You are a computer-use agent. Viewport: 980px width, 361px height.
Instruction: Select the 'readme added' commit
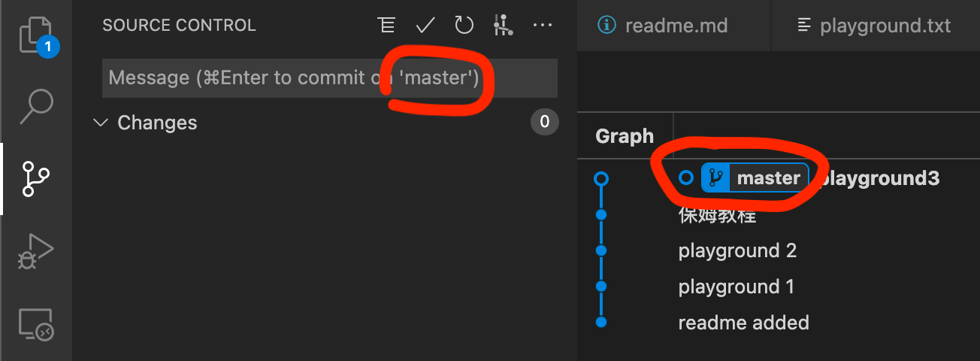point(743,323)
